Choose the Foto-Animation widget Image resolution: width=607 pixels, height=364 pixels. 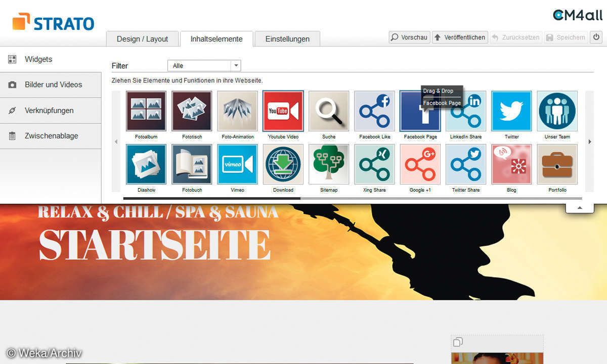[237, 111]
